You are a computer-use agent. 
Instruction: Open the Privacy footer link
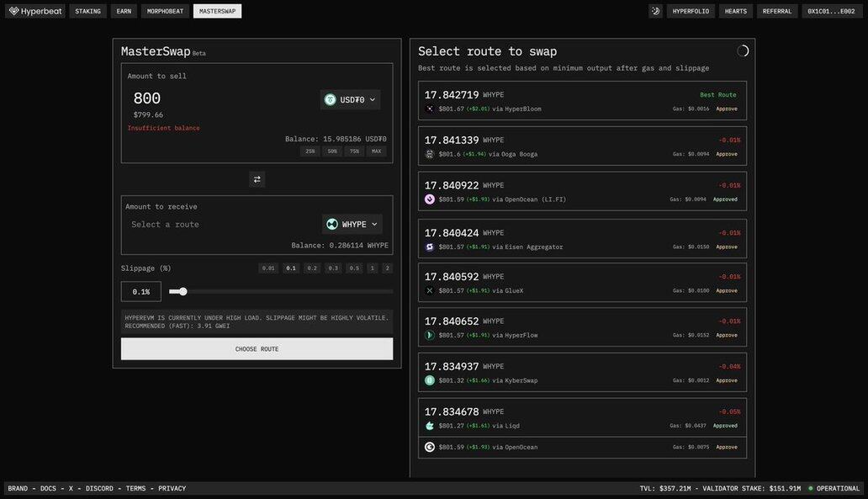point(172,488)
